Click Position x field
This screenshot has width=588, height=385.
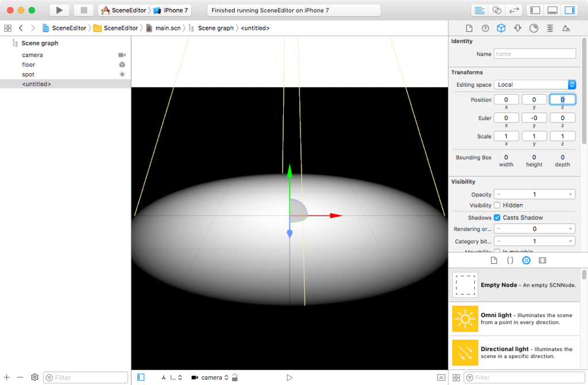pyautogui.click(x=506, y=99)
